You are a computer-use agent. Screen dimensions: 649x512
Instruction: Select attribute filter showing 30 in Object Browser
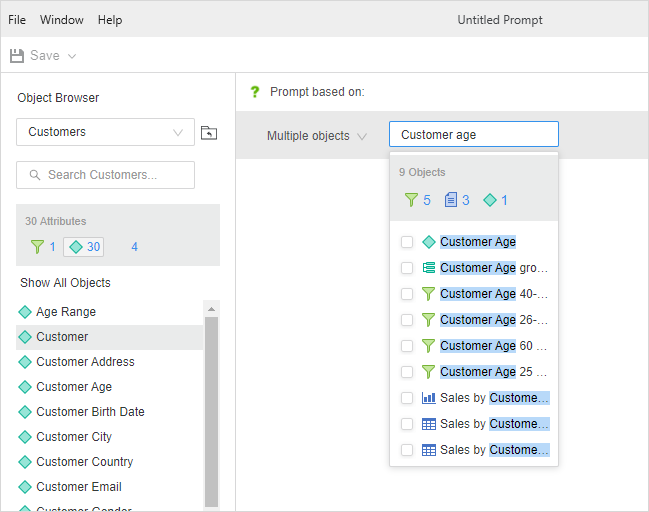click(x=83, y=247)
